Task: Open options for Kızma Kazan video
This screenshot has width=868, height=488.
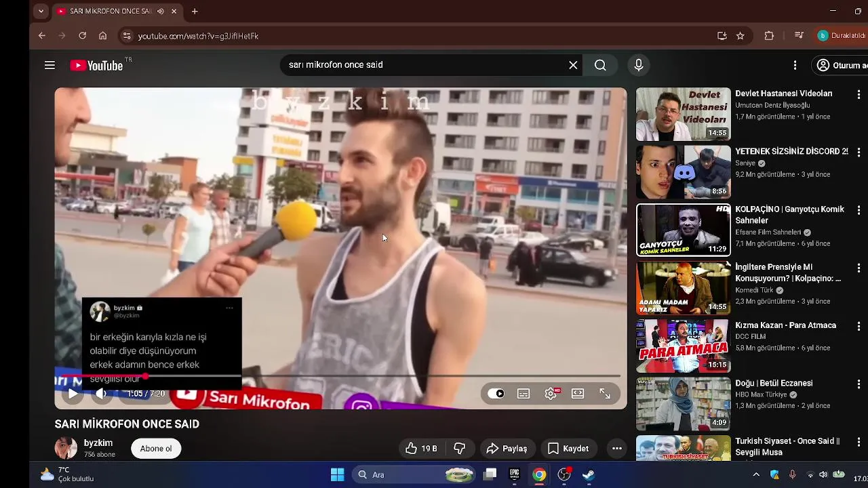Action: pos(859,327)
